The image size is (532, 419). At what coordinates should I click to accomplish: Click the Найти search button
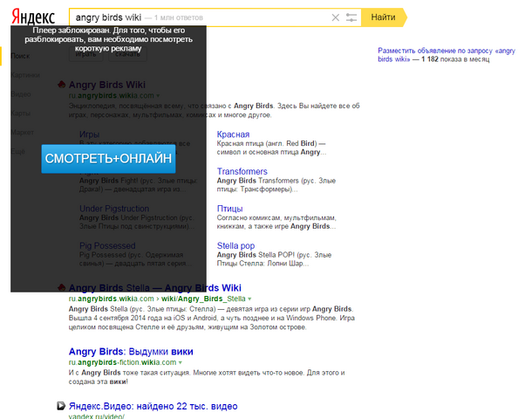click(x=384, y=17)
